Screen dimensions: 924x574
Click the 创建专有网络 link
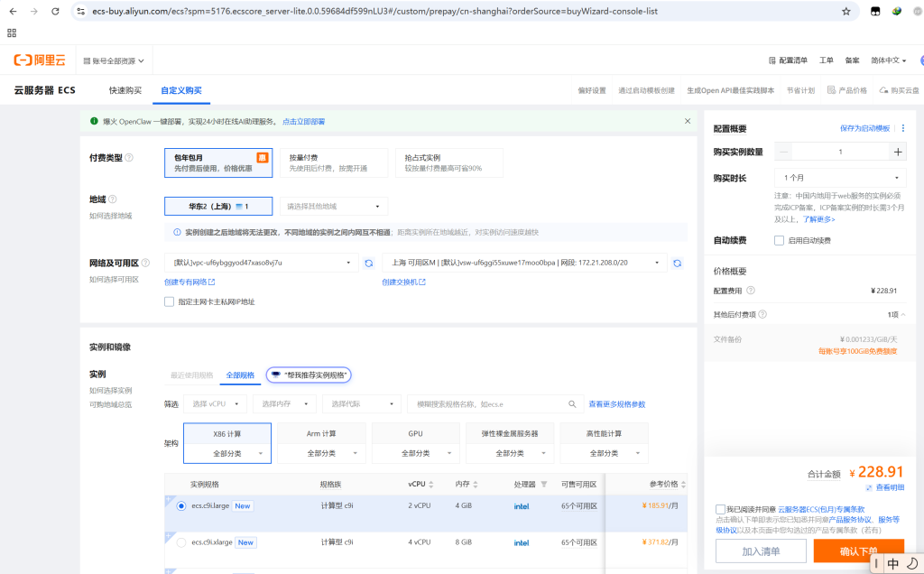coord(189,282)
